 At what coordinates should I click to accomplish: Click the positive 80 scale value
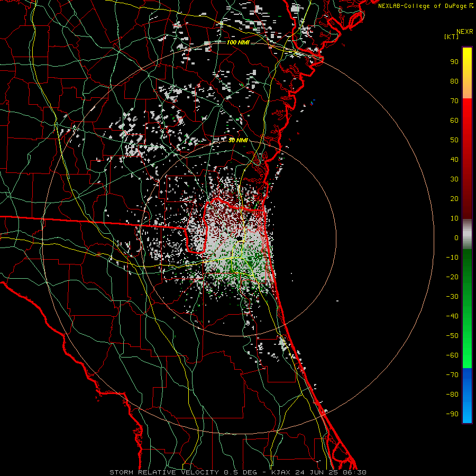[454, 81]
